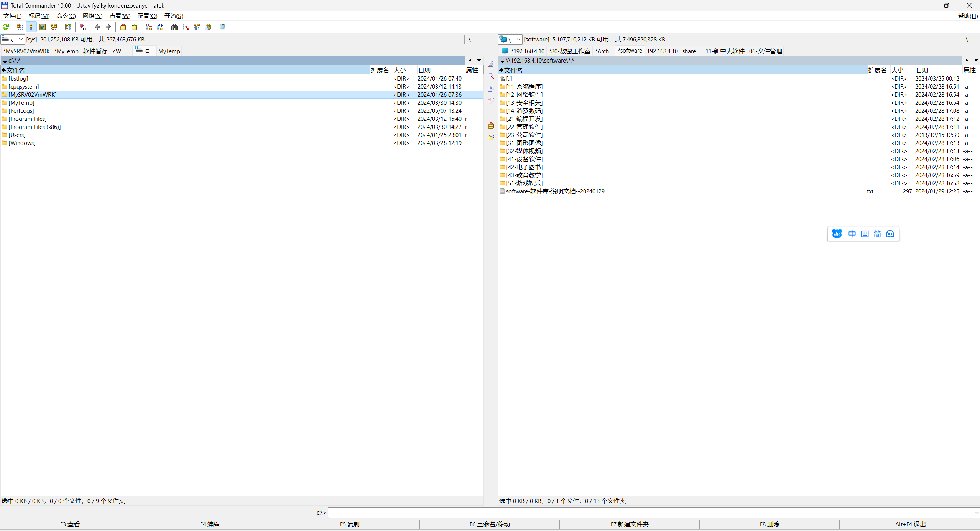980x531 pixels.
Task: Click the copy files icon between the panels
Action: 491,89
